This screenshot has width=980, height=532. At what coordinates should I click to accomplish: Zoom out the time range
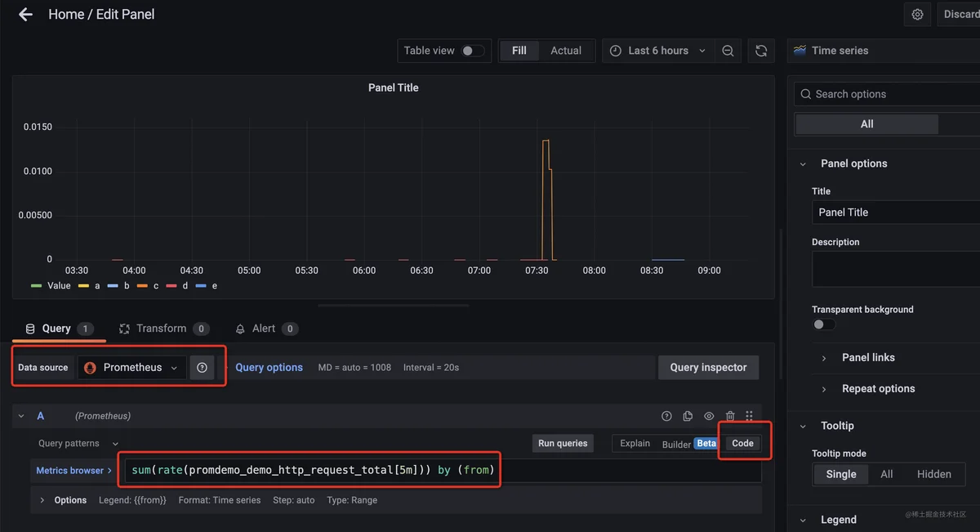click(x=728, y=51)
